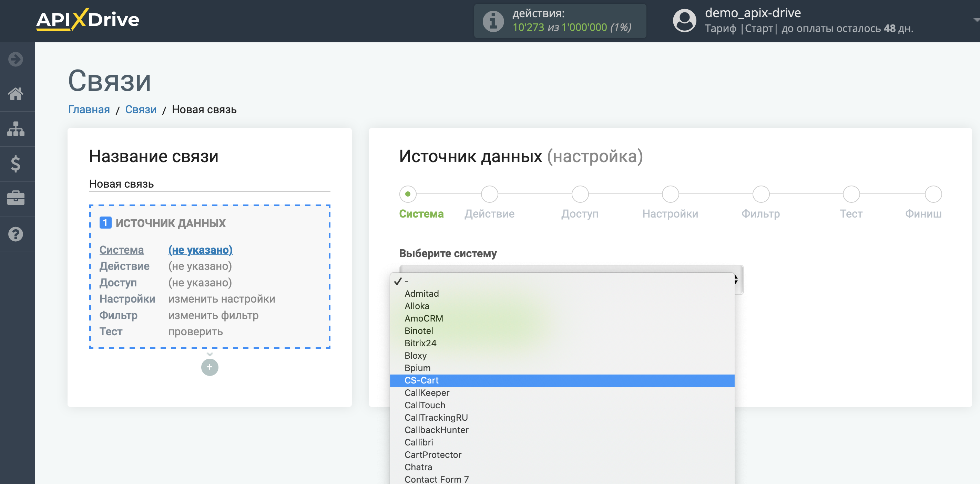The width and height of the screenshot is (980, 484).
Task: Choose CallbackHunter from the system list
Action: click(562, 430)
